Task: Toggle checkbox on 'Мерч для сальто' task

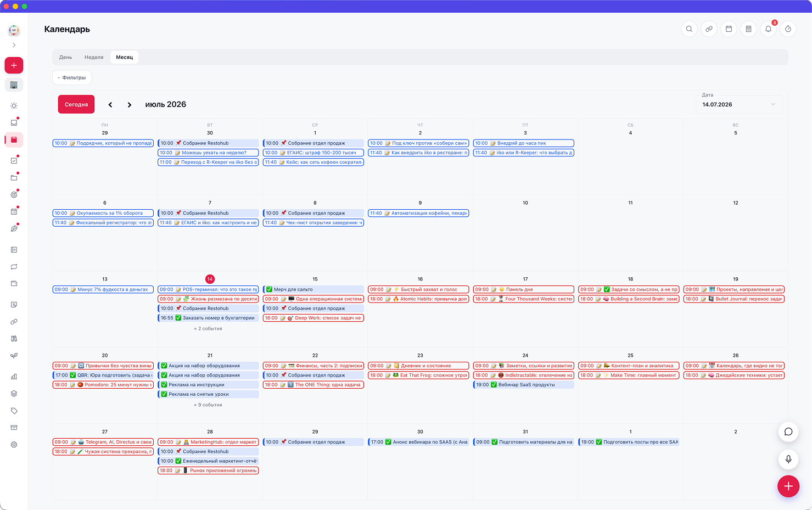Action: point(269,289)
